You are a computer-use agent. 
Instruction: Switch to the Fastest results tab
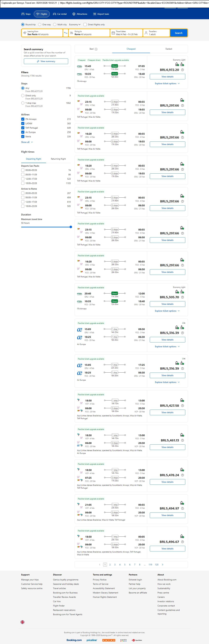tap(169, 49)
